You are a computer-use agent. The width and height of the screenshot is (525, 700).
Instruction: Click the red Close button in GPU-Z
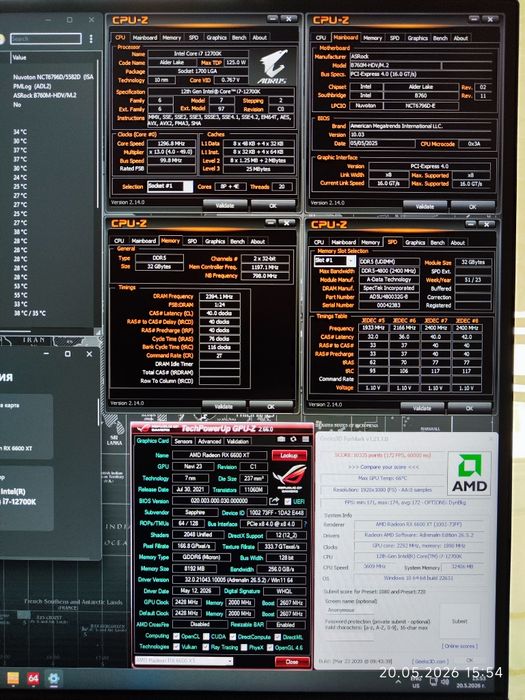(292, 662)
